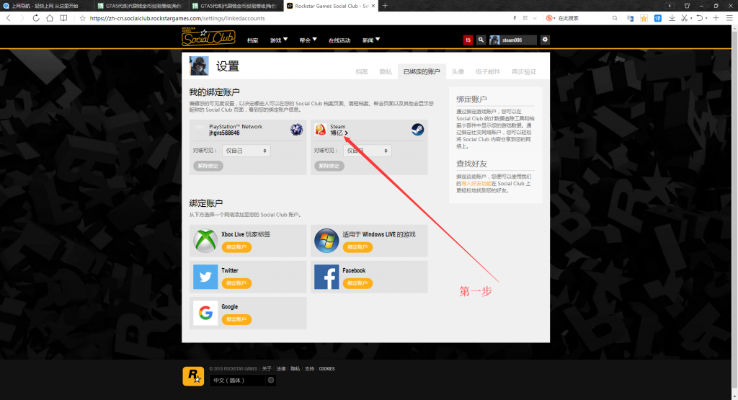Switch to the second GTA5 browser tab
The height and width of the screenshot is (400, 738).
click(236, 6)
